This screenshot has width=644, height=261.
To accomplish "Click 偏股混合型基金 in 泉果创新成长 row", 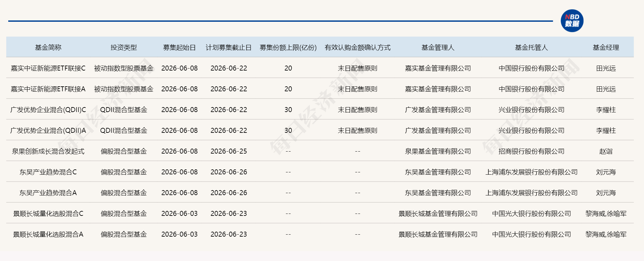I will 123,151.
